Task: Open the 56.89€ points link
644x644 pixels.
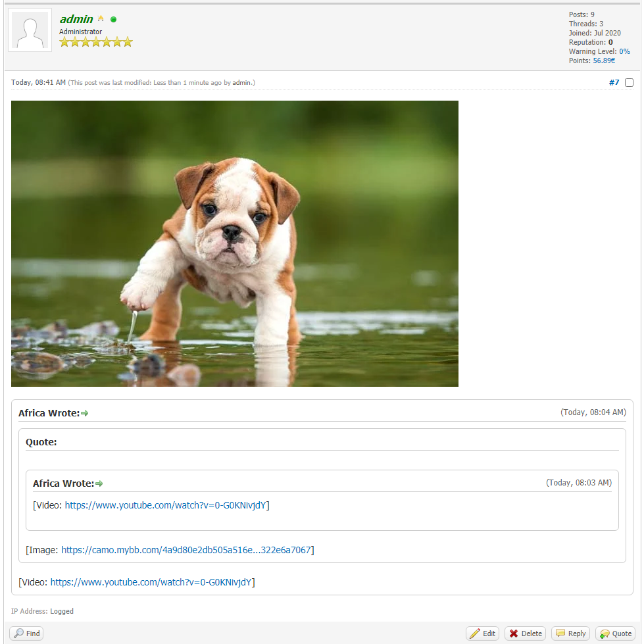Action: click(604, 61)
